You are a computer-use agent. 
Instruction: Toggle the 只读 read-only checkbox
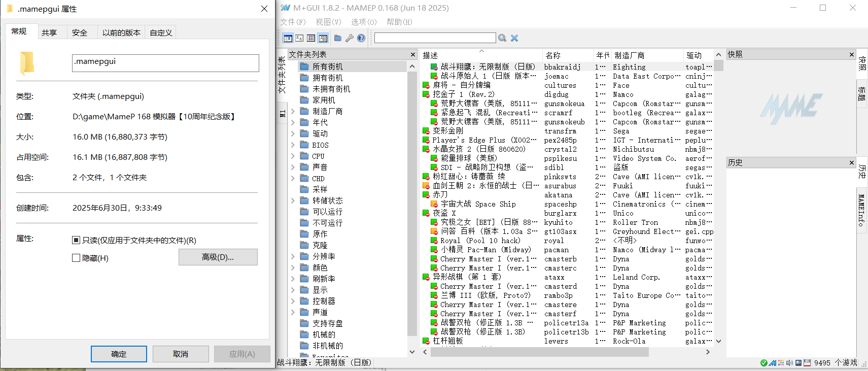(x=76, y=240)
